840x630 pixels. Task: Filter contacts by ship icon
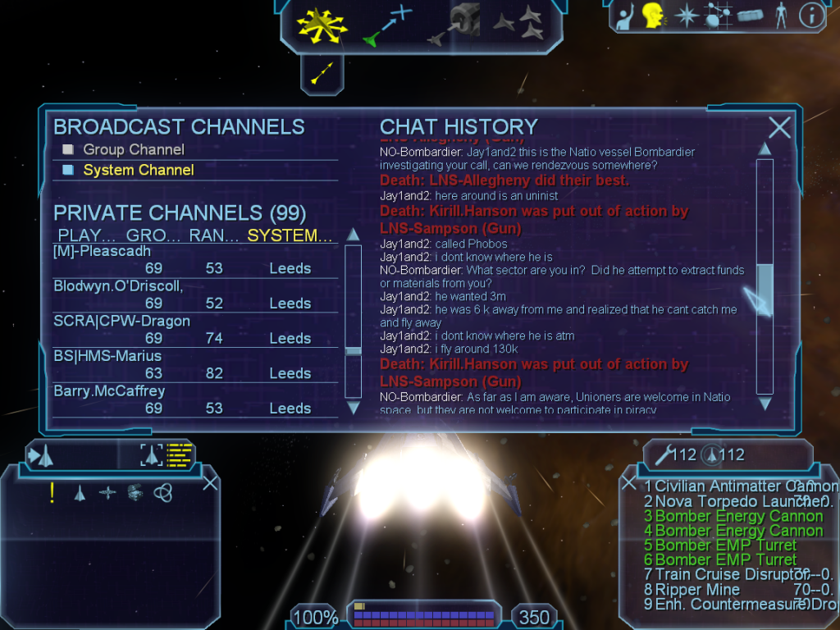(x=80, y=493)
